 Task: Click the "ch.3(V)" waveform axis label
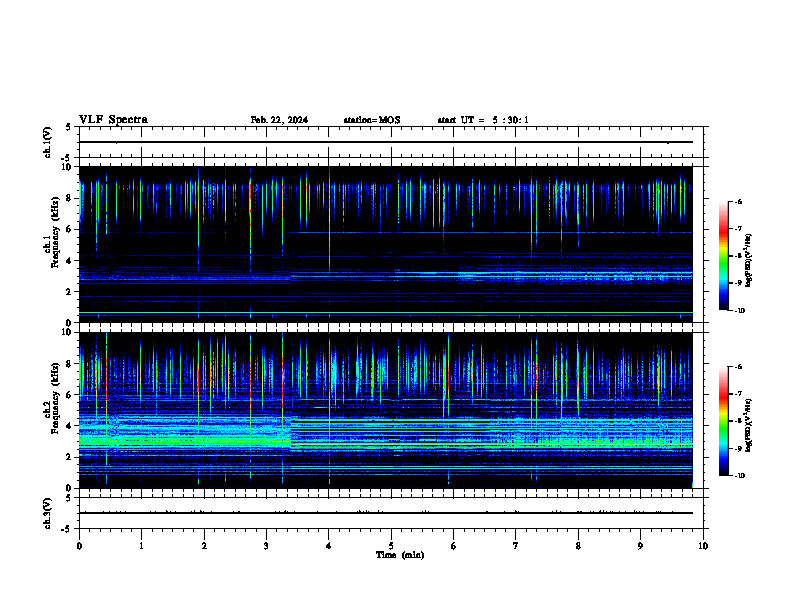(47, 513)
